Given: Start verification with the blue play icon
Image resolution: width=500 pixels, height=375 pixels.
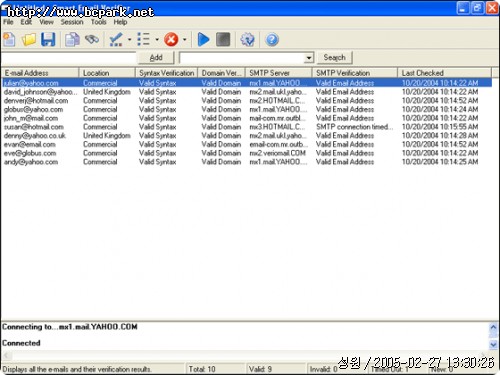Looking at the screenshot, I should [203, 39].
